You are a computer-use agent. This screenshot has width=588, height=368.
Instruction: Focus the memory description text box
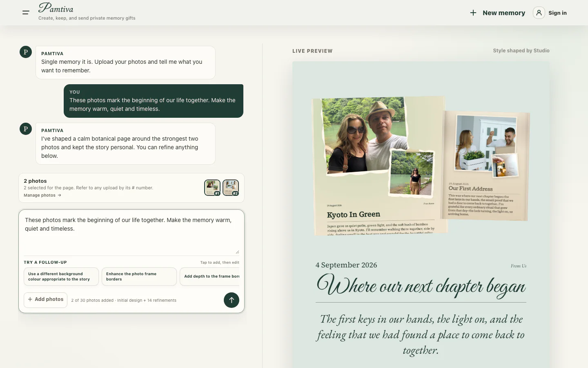click(x=131, y=232)
